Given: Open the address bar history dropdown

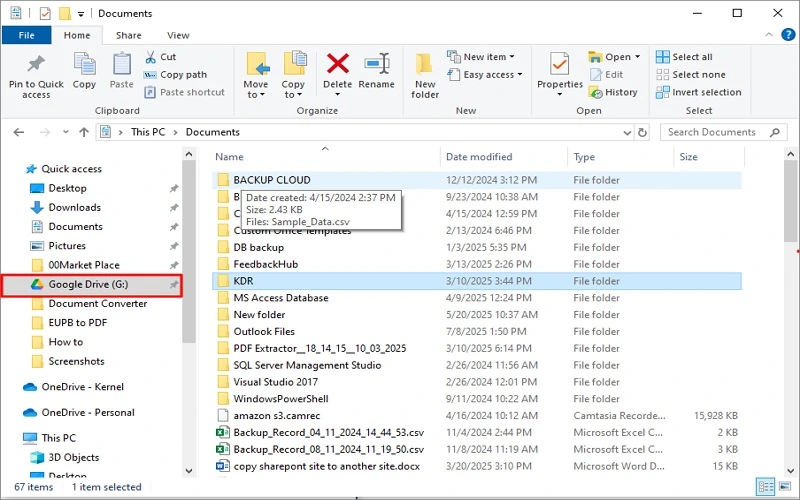Looking at the screenshot, I should pos(627,133).
